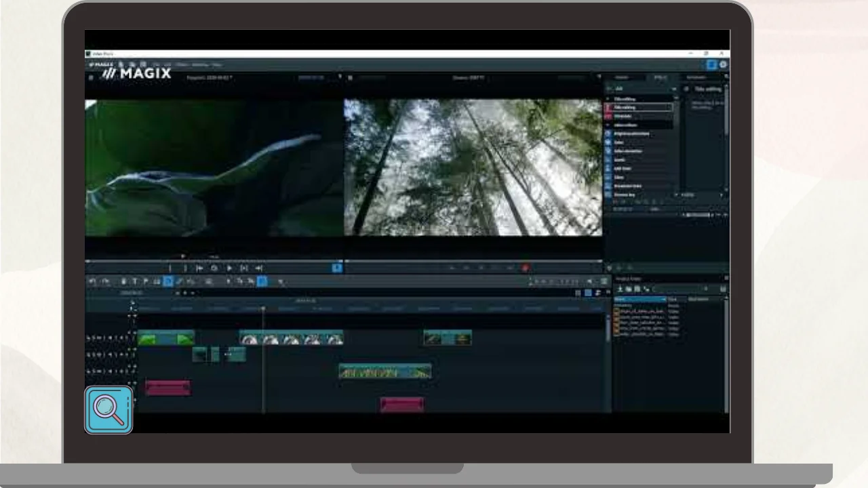Switch to the middle tab in media panel
This screenshot has width=868, height=488.
coord(660,77)
